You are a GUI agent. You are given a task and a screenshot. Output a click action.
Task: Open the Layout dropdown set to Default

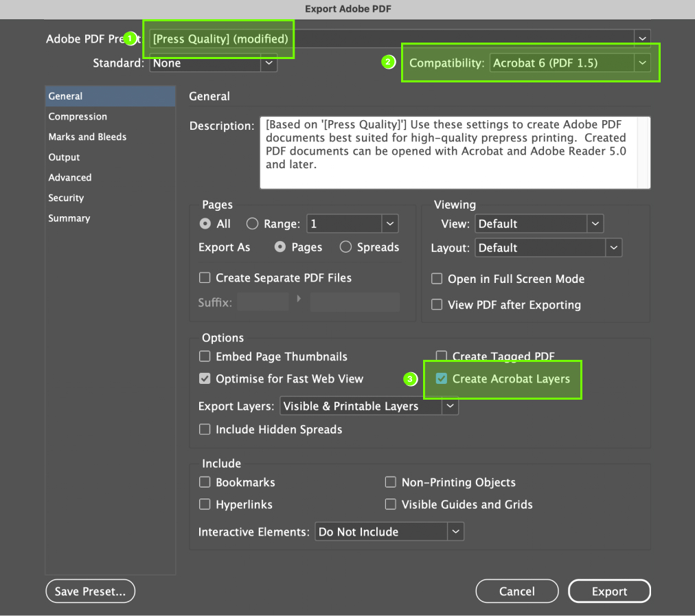[x=548, y=248]
